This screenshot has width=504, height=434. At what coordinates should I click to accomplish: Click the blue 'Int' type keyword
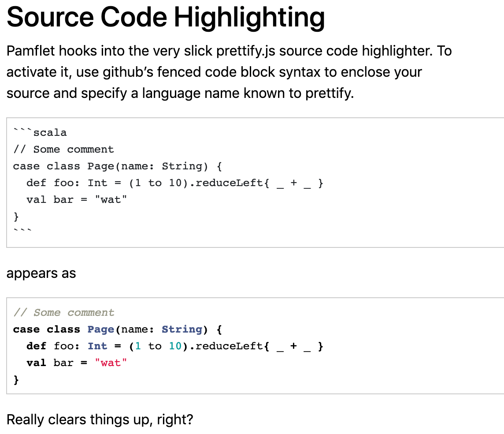[x=97, y=346]
